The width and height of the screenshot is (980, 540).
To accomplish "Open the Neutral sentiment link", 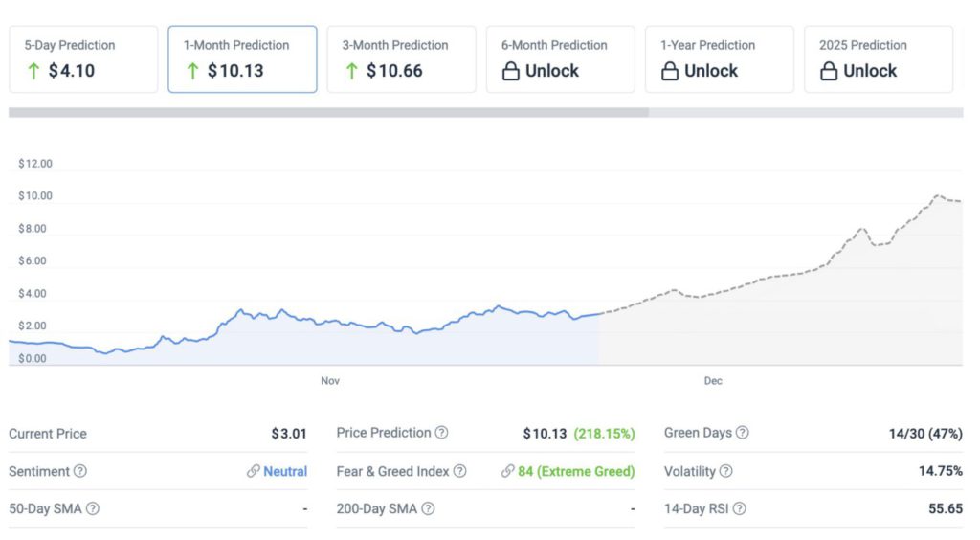I will click(x=285, y=471).
